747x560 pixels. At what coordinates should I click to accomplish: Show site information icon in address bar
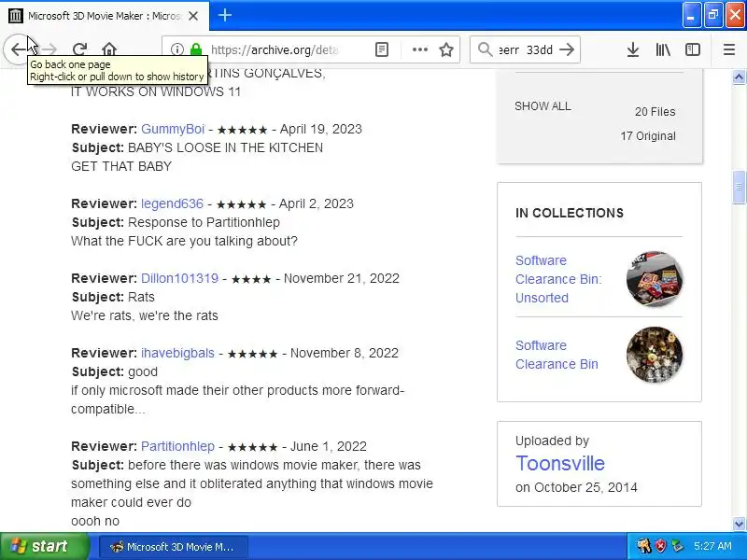pos(177,49)
